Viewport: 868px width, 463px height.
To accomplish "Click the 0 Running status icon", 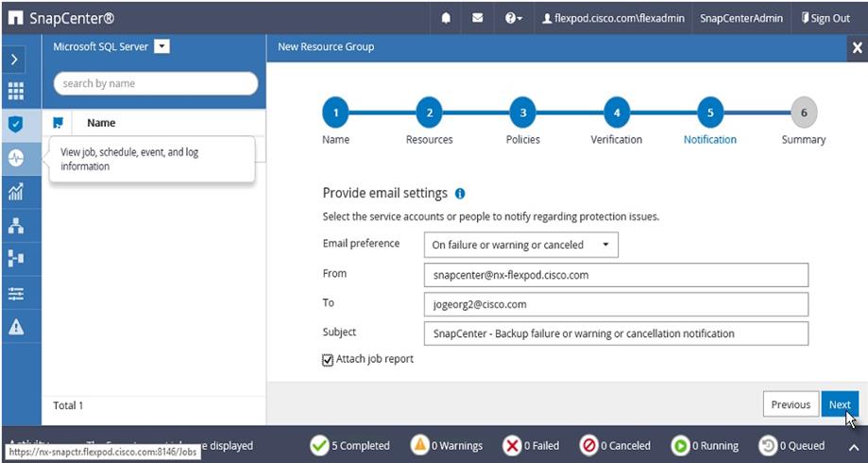I will [680, 445].
